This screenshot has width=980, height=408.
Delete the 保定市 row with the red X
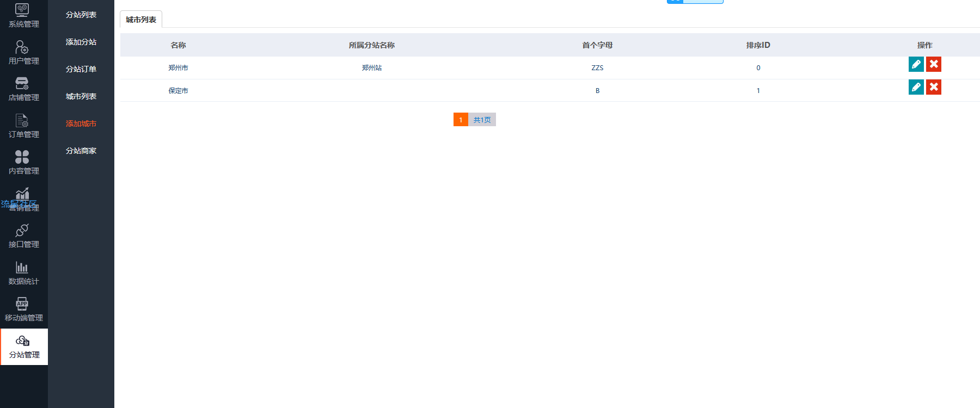934,87
